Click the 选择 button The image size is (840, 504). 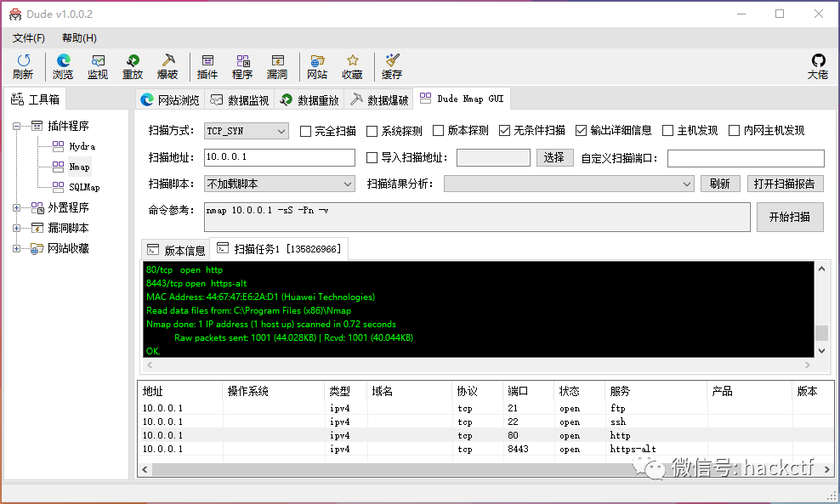coord(554,157)
